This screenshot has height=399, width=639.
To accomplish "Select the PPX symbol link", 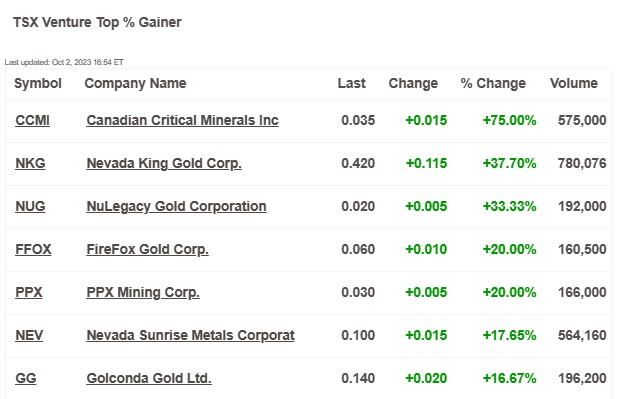I will pyautogui.click(x=29, y=292).
